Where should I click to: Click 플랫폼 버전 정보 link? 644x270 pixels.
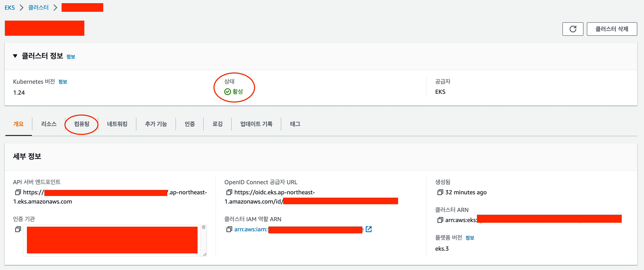pyautogui.click(x=470, y=238)
